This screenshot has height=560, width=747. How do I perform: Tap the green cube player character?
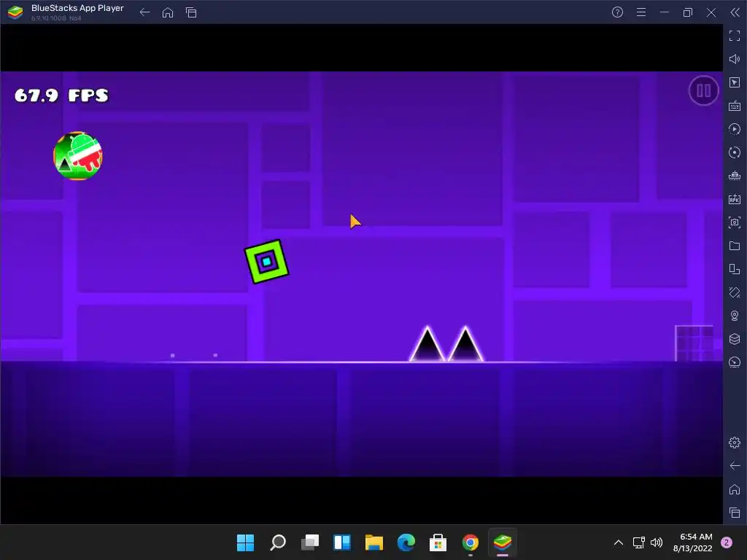click(x=267, y=262)
